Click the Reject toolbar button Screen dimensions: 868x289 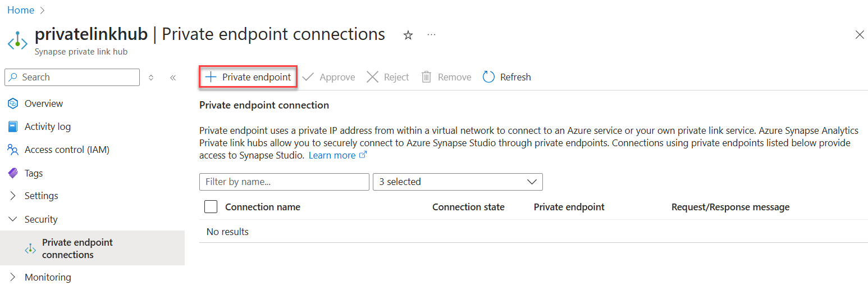click(387, 77)
